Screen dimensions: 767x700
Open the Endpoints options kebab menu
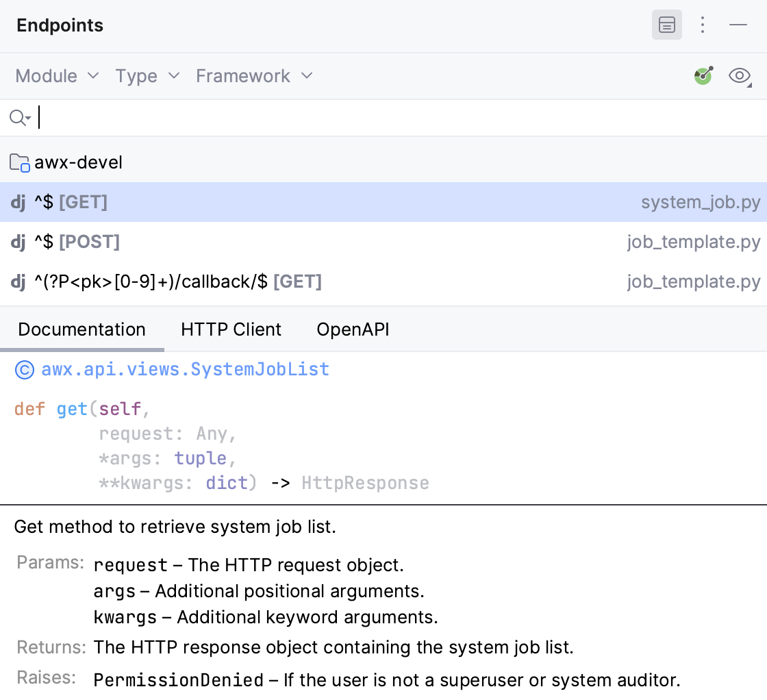(x=703, y=25)
